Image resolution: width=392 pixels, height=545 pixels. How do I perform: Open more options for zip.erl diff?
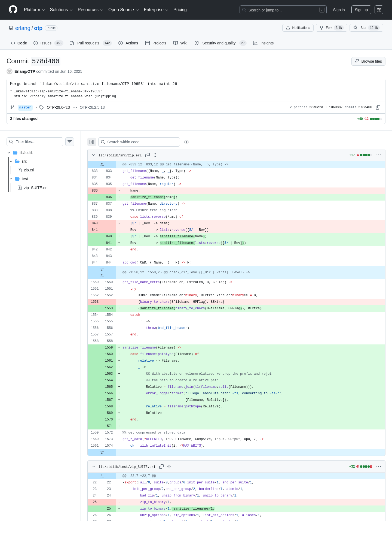point(379,155)
